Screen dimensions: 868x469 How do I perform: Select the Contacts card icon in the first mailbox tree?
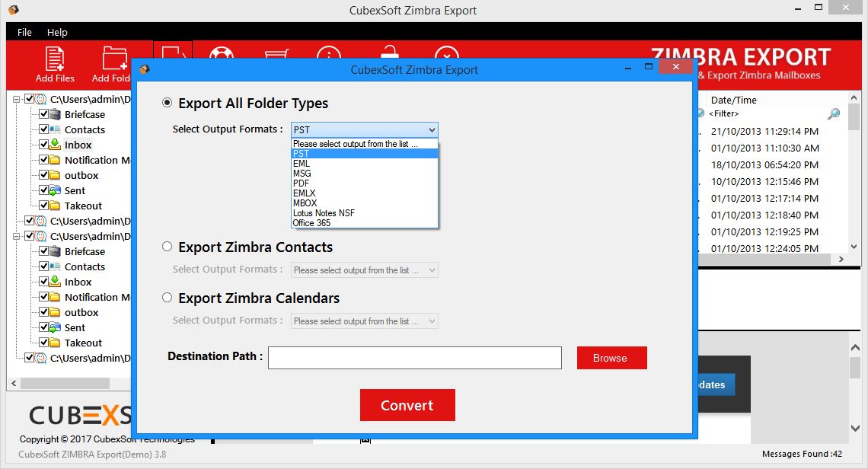click(55, 129)
